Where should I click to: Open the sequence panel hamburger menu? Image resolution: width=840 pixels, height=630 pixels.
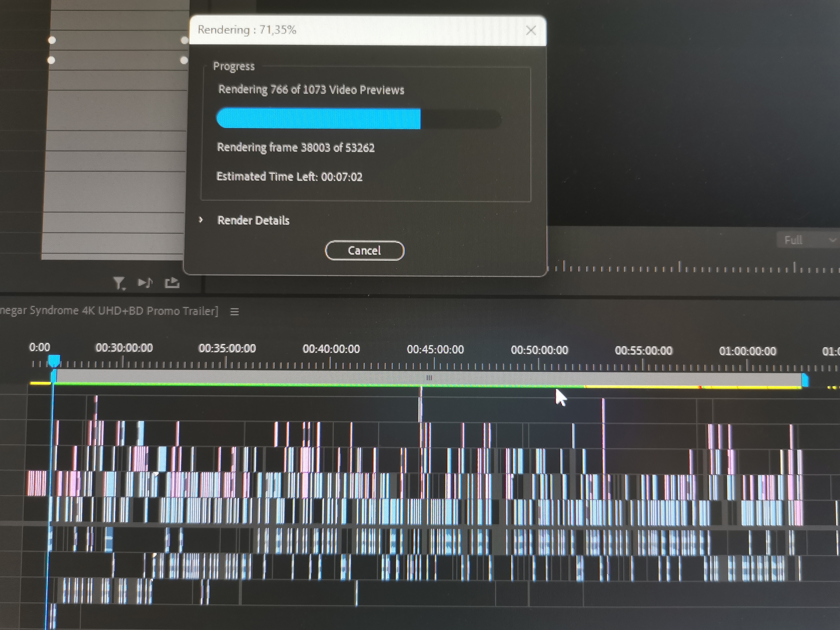coord(235,312)
